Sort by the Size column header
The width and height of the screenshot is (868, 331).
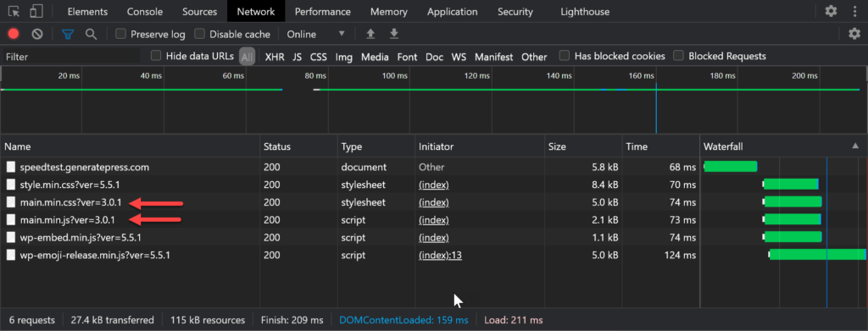[583, 146]
